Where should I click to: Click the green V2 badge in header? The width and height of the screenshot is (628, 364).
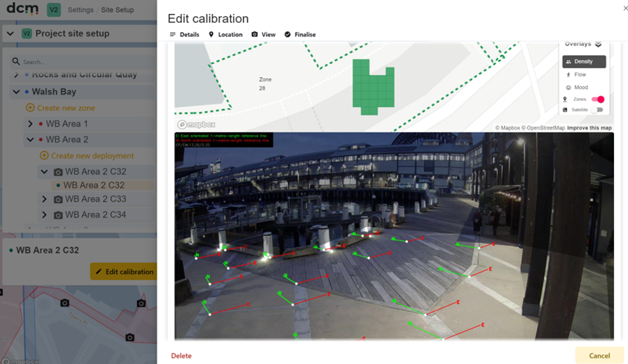54,10
